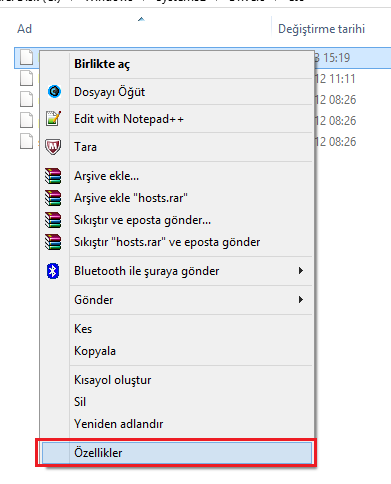Select Sıkıştır "hosts.rar" ve eposta gönder
Viewport: 391px width, 484px height.
click(x=177, y=242)
